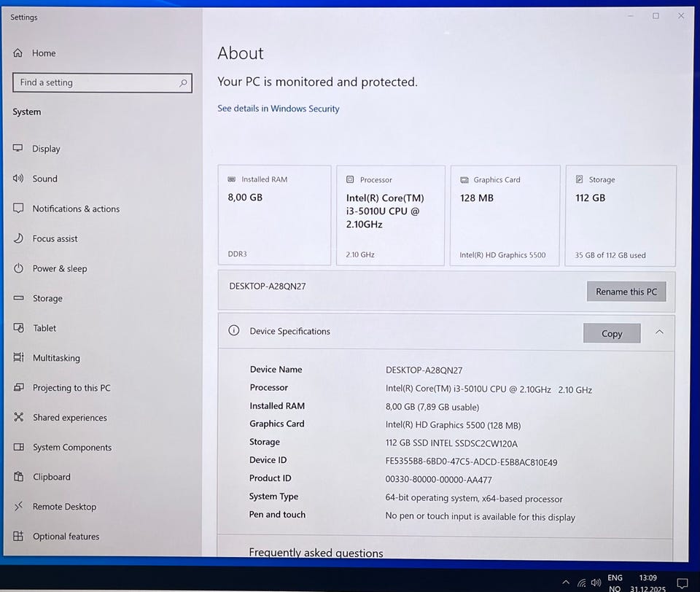
Task: Click the Power & sleep icon
Action: [18, 268]
